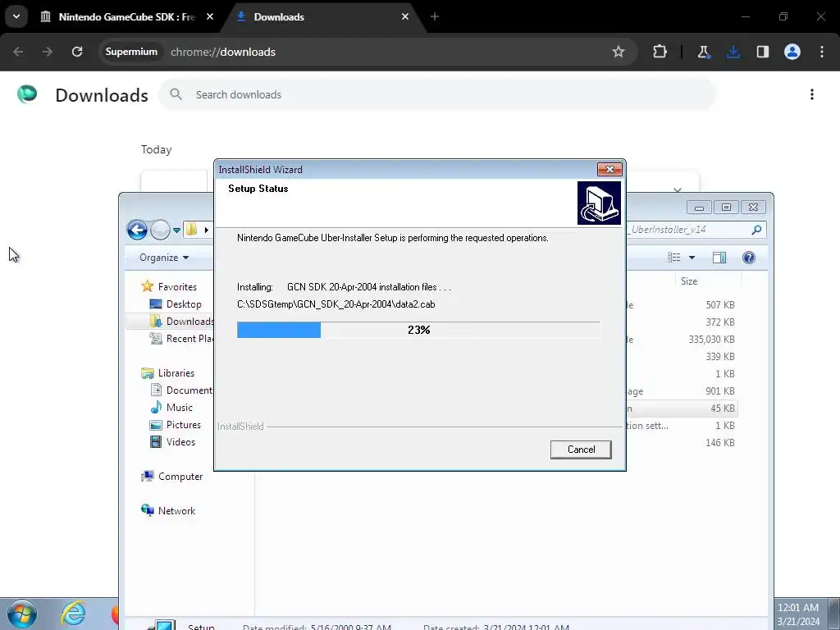Open the extensions puzzle icon

(x=660, y=52)
